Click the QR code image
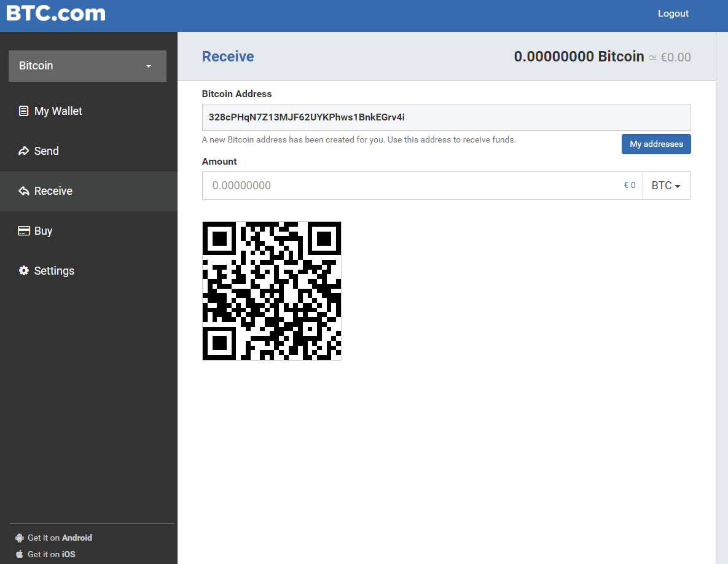Viewport: 728px width, 564px height. 272,291
